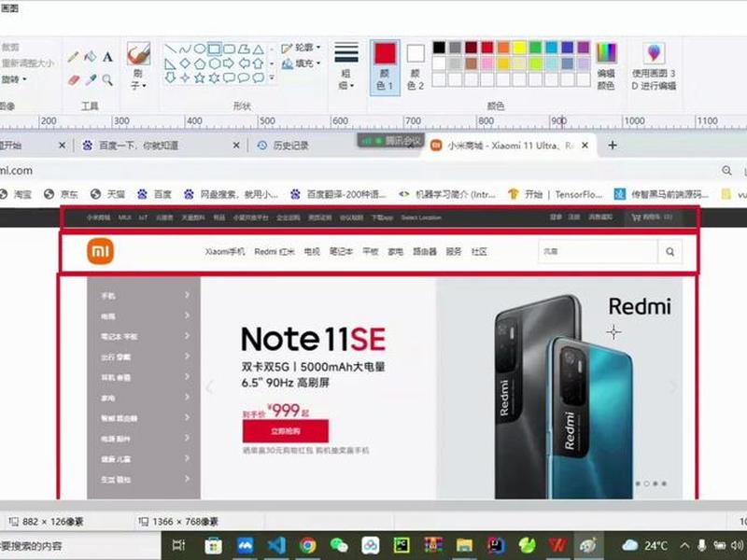
Task: Show hidden system tray icons
Action: [684, 545]
